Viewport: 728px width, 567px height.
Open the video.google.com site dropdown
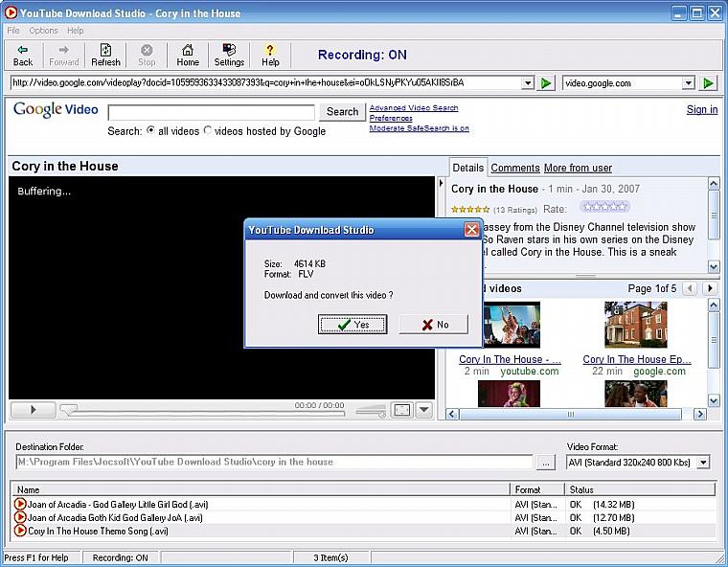pyautogui.click(x=689, y=83)
